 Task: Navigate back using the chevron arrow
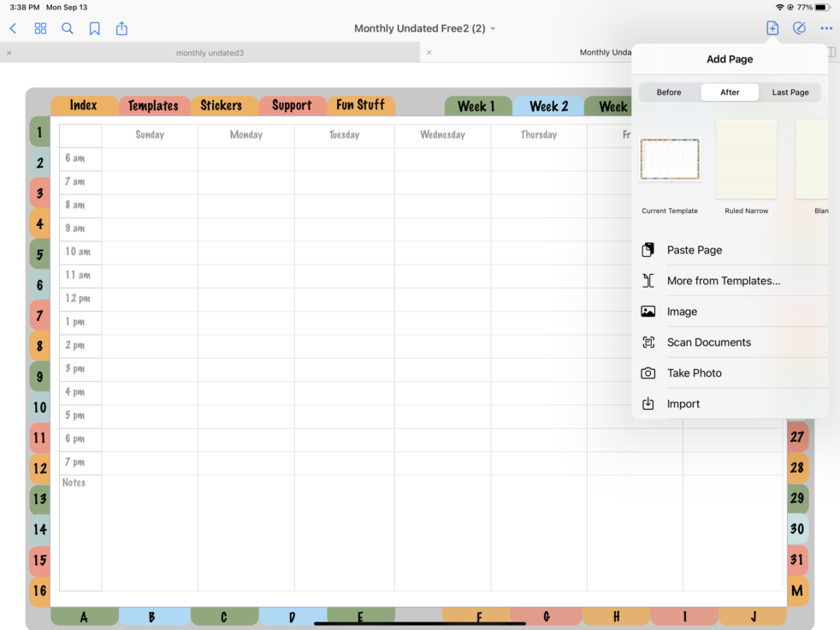(13, 28)
